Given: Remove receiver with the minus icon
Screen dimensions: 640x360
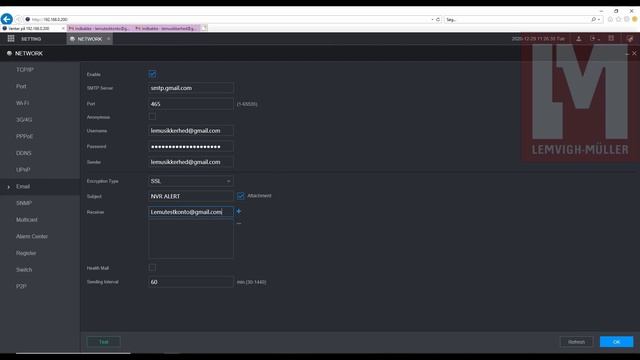Looking at the screenshot, I should [239, 223].
